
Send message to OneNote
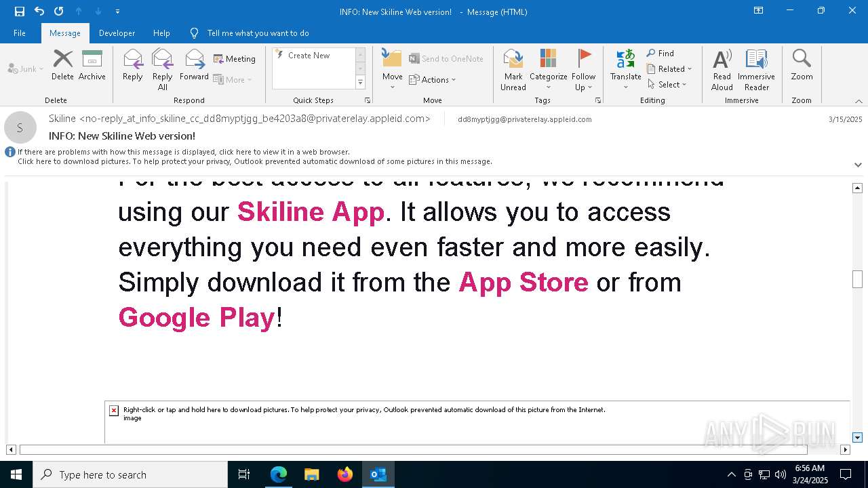click(446, 58)
